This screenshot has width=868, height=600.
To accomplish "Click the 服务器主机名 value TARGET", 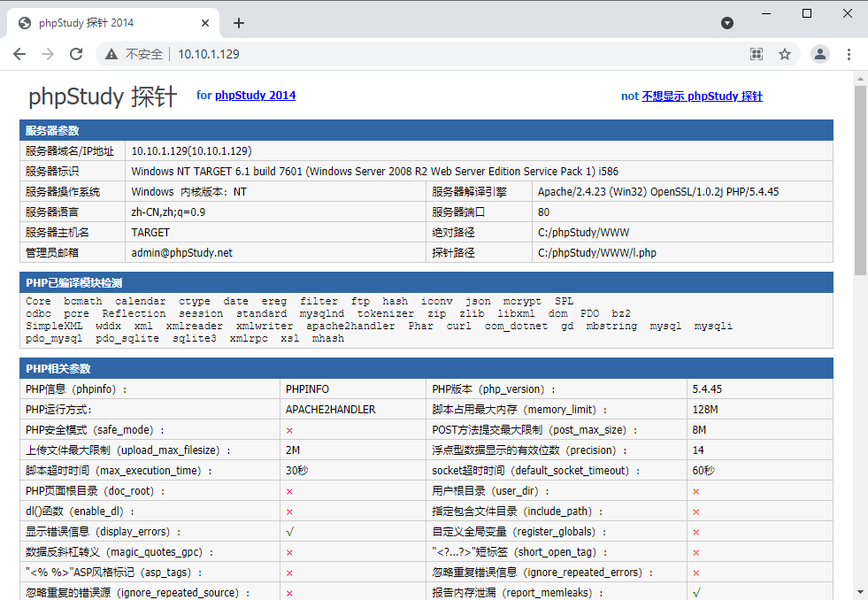I will coord(150,233).
